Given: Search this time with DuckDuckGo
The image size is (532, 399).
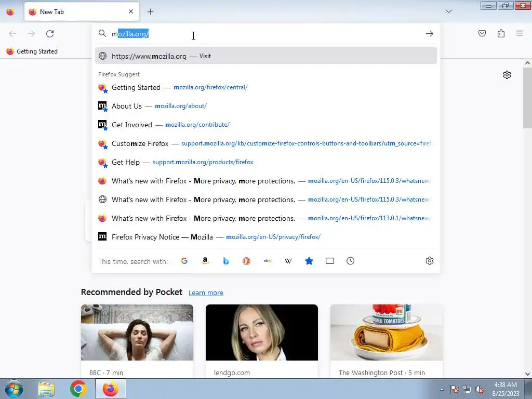Looking at the screenshot, I should pyautogui.click(x=247, y=261).
